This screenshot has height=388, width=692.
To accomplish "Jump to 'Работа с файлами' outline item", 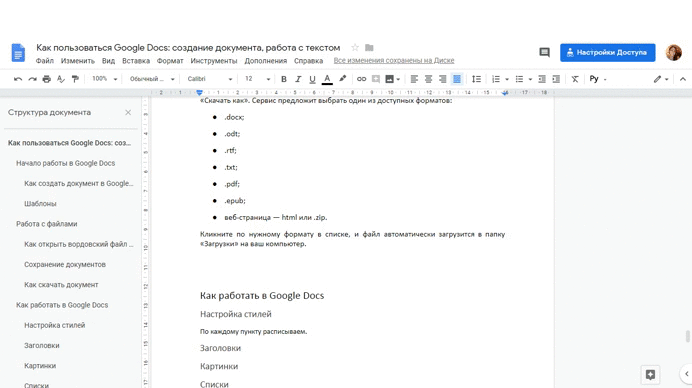I will click(46, 224).
